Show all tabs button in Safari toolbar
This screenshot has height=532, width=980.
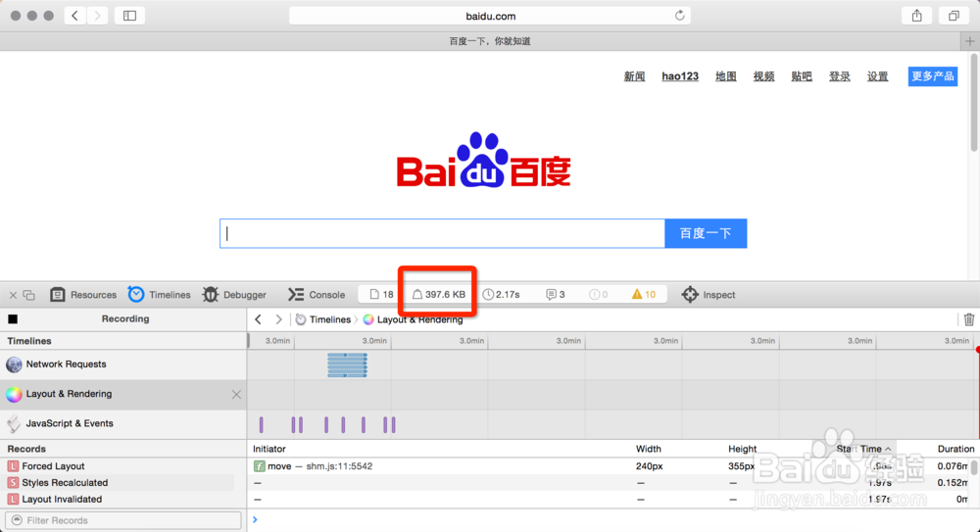(x=954, y=16)
